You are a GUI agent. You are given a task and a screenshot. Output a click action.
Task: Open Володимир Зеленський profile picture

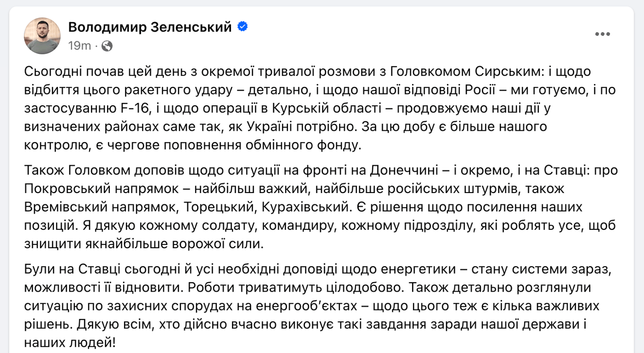point(42,36)
